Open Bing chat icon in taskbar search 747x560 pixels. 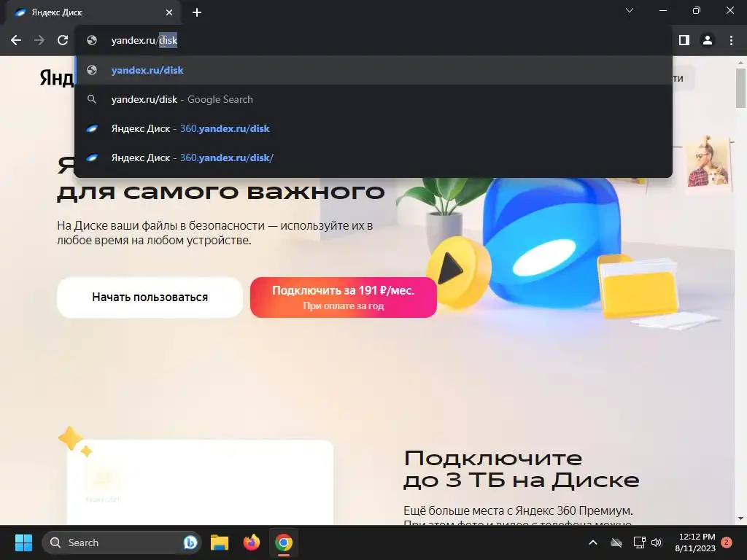[x=190, y=542]
